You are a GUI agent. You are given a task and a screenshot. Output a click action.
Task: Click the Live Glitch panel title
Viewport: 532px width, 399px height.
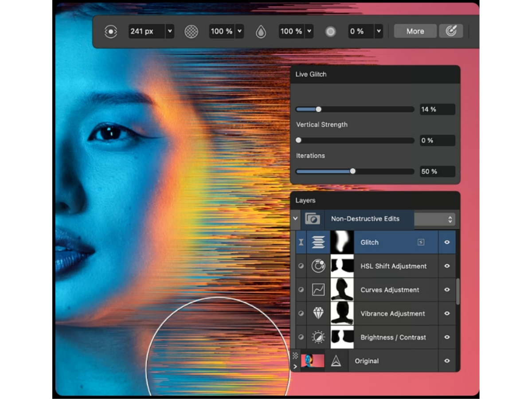[311, 74]
